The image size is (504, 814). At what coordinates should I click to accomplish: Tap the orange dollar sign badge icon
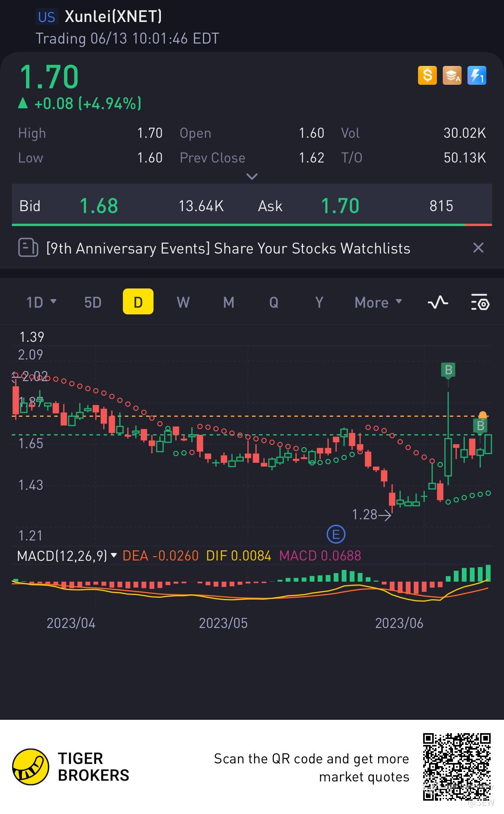tap(427, 75)
